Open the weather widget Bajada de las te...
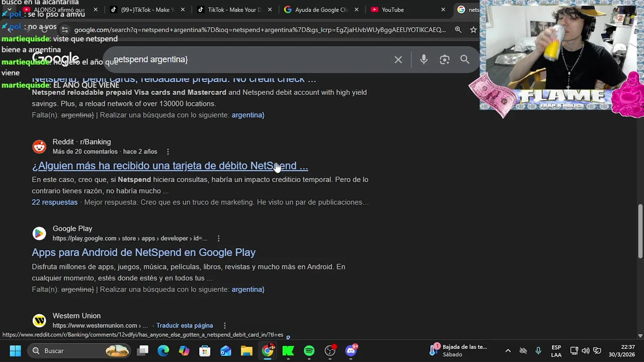 point(459,350)
